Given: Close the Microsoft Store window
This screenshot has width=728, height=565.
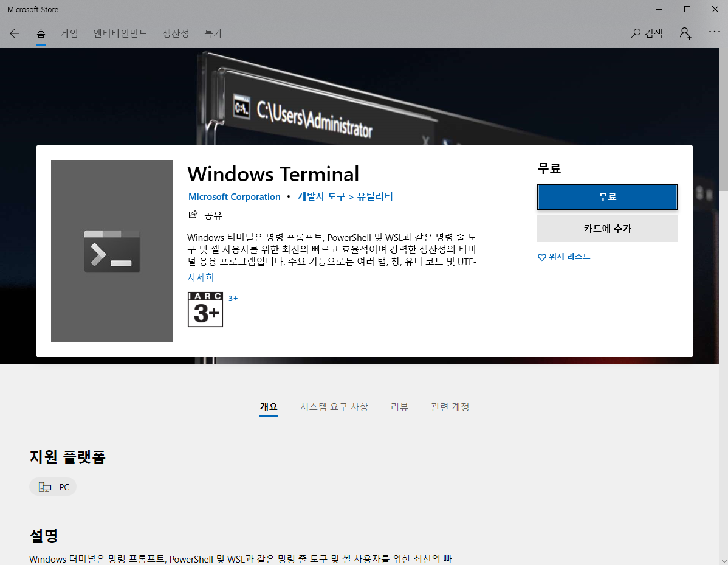Looking at the screenshot, I should tap(715, 9).
